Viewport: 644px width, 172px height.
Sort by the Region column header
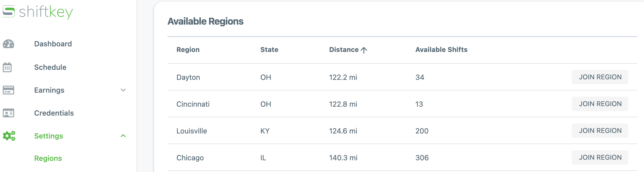tap(188, 50)
